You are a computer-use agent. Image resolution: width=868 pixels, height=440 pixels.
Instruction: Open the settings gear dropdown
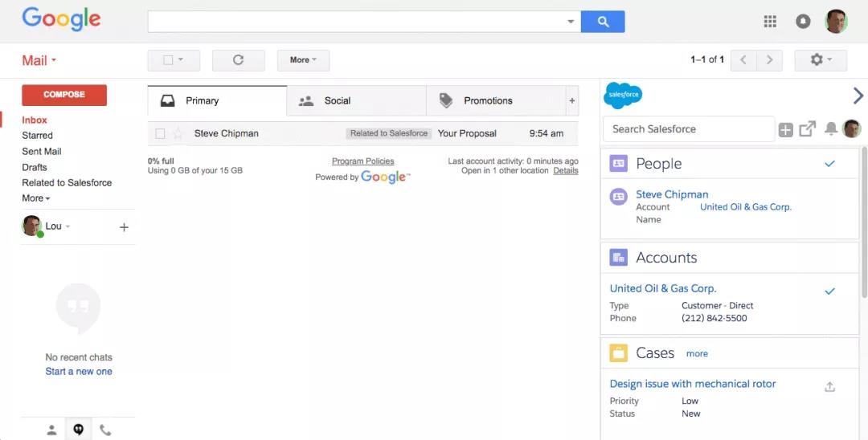pos(820,60)
